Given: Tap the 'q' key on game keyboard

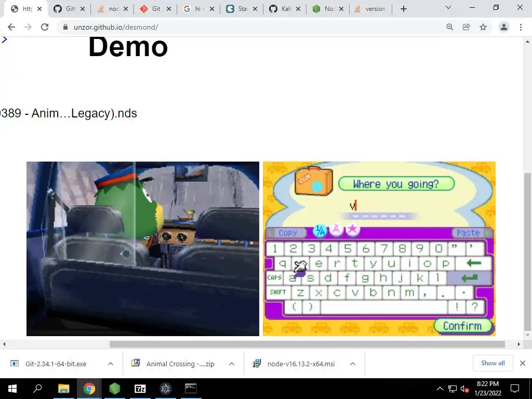Looking at the screenshot, I should click(283, 263).
